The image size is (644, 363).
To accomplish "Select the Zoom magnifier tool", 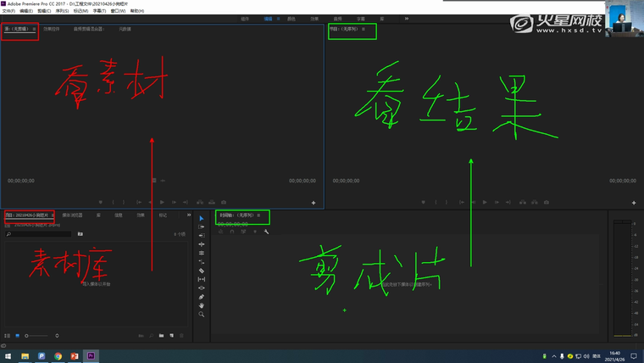I will 201,315.
